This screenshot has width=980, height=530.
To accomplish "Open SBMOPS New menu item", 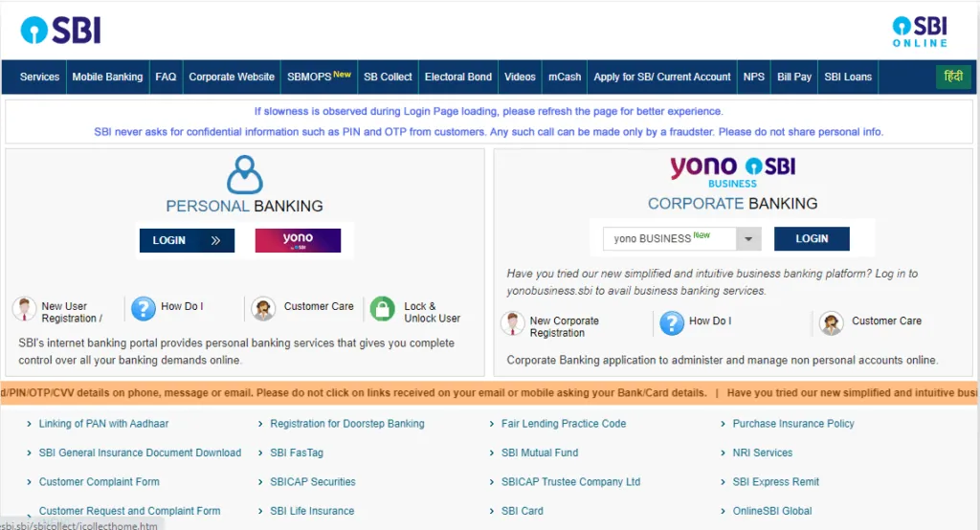I will click(319, 77).
